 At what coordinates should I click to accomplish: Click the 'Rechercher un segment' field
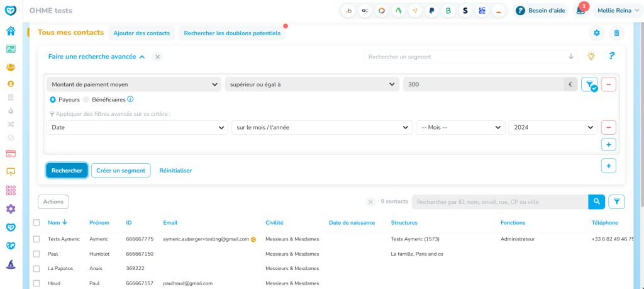pos(465,57)
